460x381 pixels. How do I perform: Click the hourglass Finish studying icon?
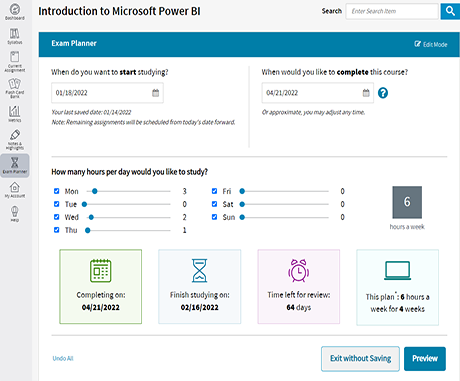[x=199, y=271]
